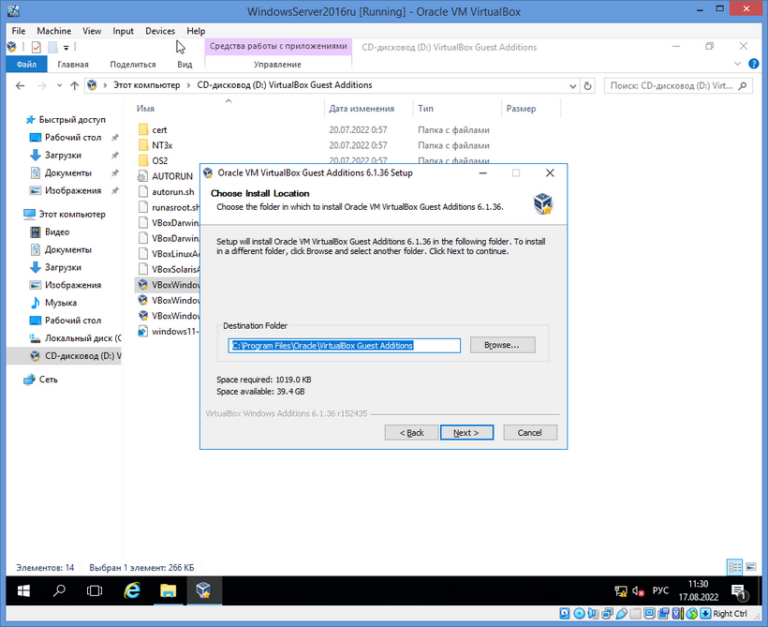This screenshot has width=768, height=627.
Task: Click the muted volume tray icon
Action: 637,590
